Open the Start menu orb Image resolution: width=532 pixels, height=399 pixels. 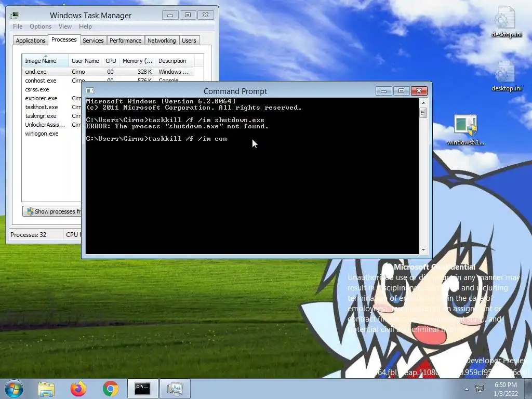click(x=14, y=389)
